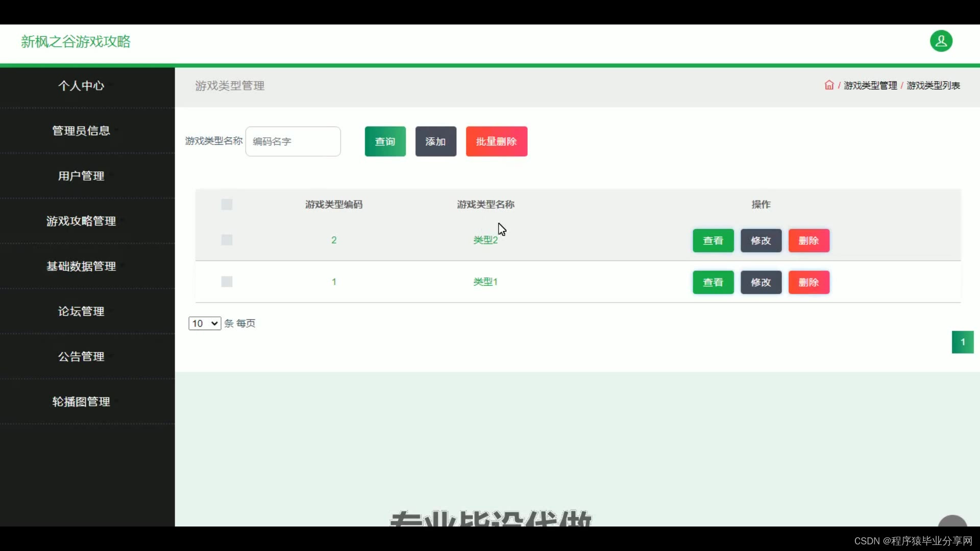The image size is (980, 551).
Task: Click the user avatar icon
Action: coord(941,41)
